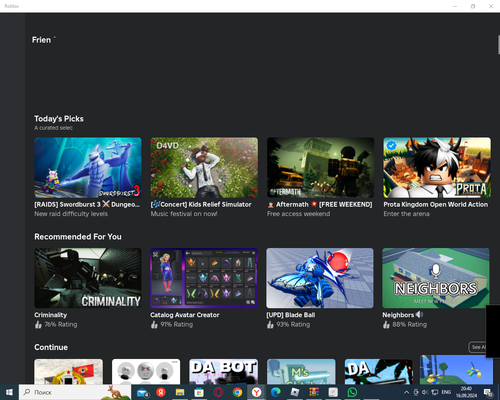Click the volume speaker icon in system tray
Screen dimensions: 500x400
(x=425, y=392)
